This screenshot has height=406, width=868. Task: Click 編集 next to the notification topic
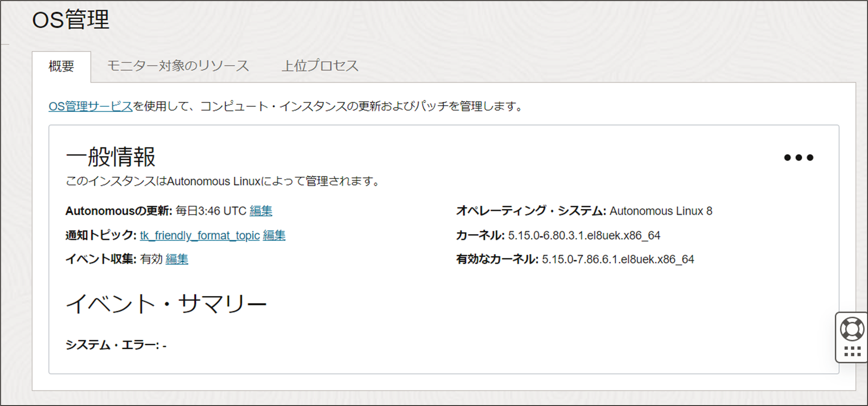(274, 235)
